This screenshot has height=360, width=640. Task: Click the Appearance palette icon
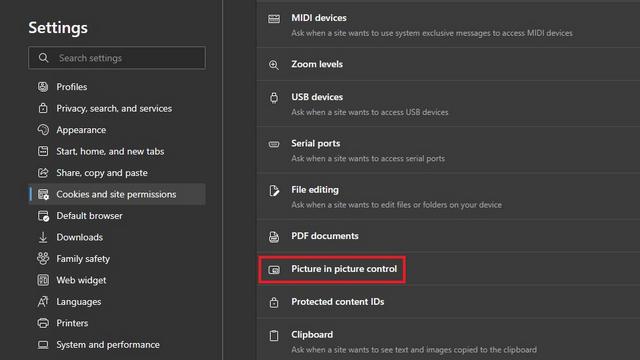click(x=43, y=130)
